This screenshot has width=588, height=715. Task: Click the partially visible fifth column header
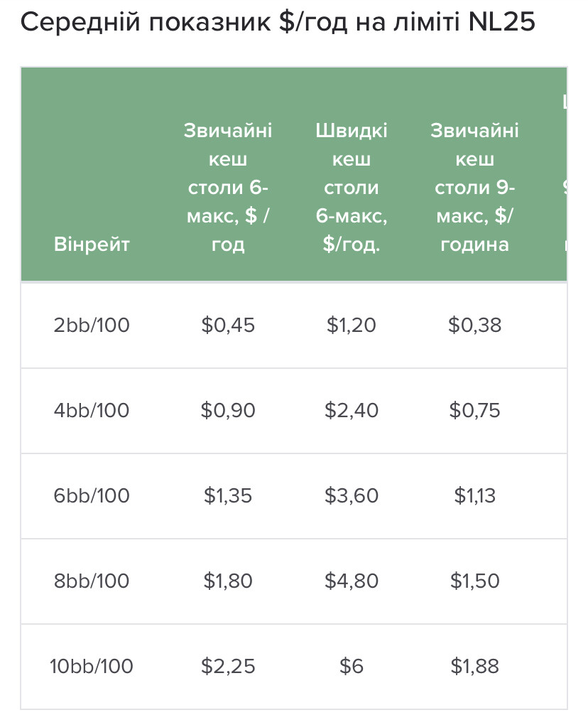565,173
